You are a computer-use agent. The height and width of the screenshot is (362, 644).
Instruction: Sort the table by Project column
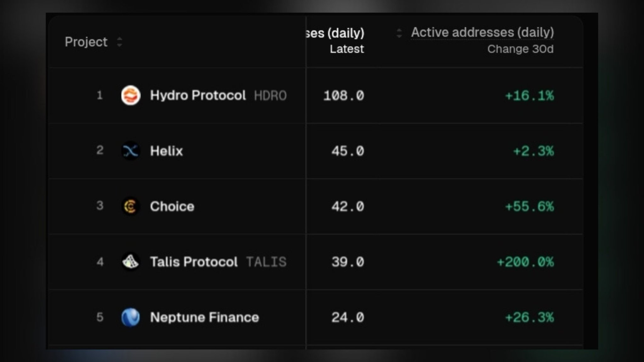coord(119,42)
